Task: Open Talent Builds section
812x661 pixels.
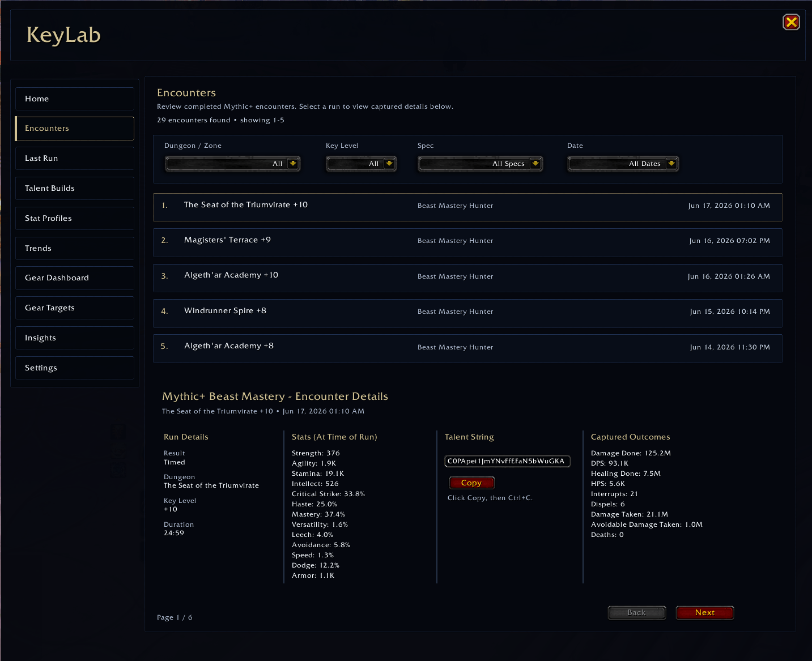Action: tap(75, 188)
